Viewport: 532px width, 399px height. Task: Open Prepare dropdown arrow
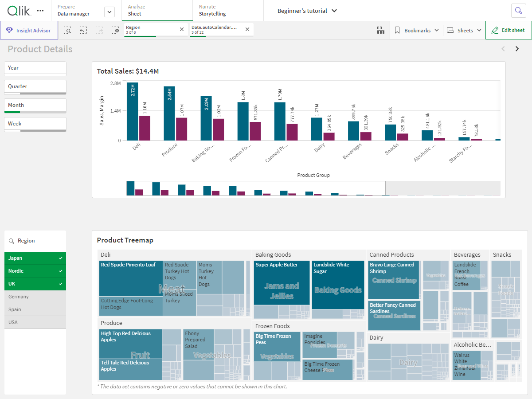tap(110, 12)
